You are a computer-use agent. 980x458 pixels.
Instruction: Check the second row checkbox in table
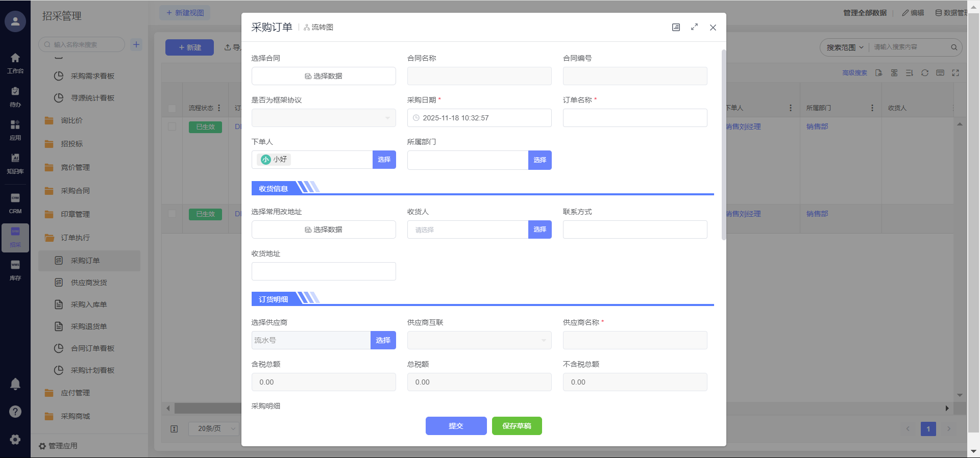[x=172, y=214]
